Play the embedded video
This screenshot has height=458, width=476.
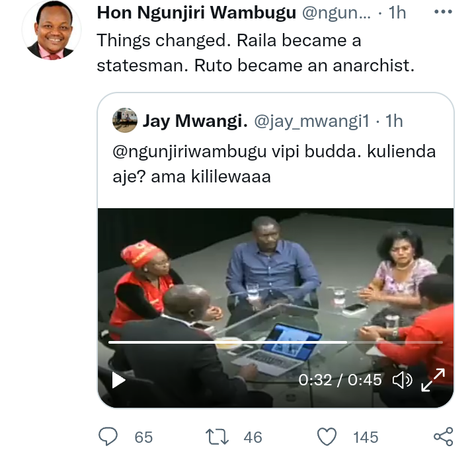(118, 380)
